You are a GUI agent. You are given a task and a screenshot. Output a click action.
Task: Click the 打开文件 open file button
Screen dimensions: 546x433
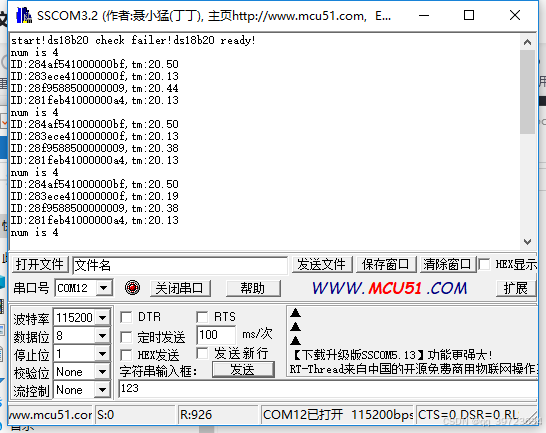(40, 264)
